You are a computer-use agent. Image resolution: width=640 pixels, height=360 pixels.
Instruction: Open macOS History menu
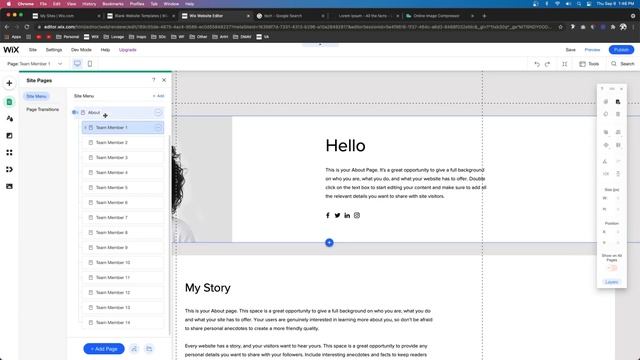(89, 4)
